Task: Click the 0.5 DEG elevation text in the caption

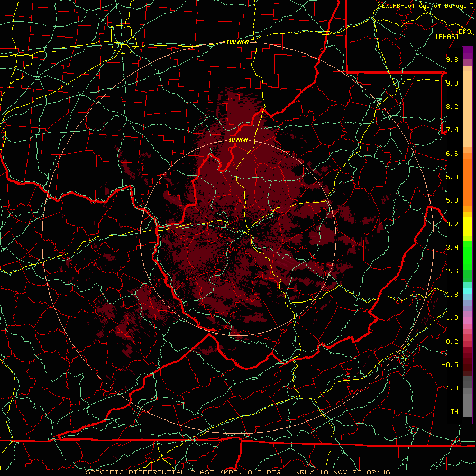Action: pos(264,472)
